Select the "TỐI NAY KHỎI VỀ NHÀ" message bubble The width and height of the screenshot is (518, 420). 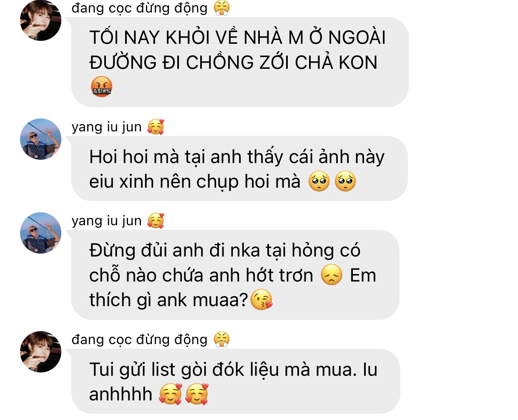coord(240,62)
